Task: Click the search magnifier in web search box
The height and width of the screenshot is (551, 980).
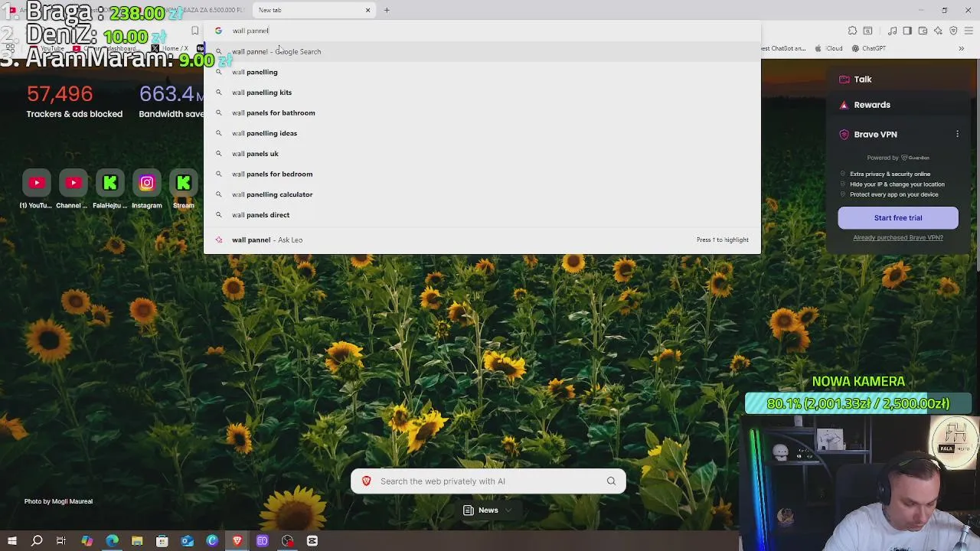Action: [611, 481]
